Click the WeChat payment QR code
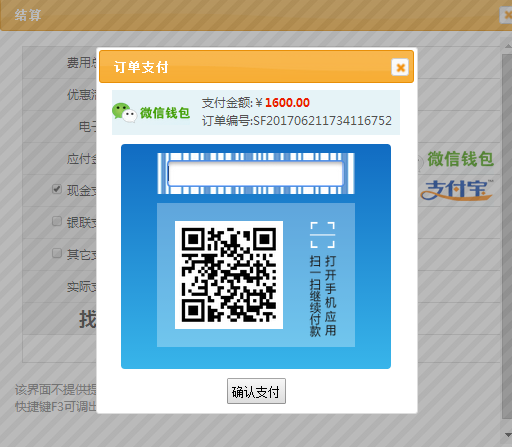 click(x=229, y=275)
